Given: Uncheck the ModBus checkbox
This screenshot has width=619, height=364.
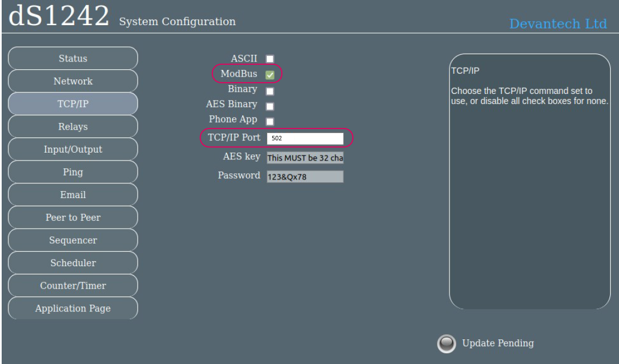Looking at the screenshot, I should coord(270,75).
